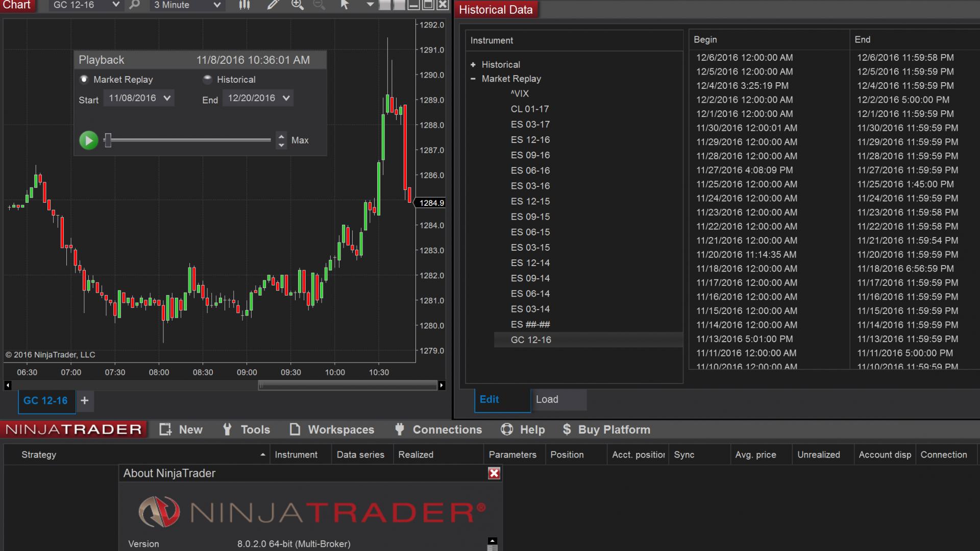Image resolution: width=980 pixels, height=551 pixels.
Task: Click the Buy Platform link
Action: pyautogui.click(x=606, y=429)
